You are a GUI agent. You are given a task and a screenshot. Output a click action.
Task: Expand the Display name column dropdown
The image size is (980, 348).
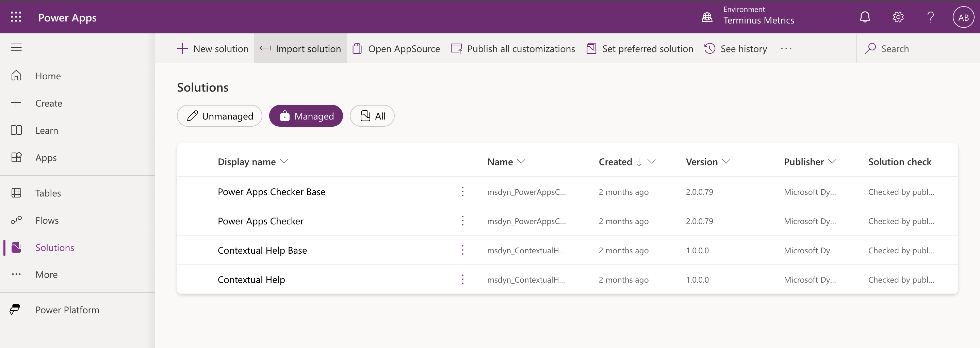point(284,162)
